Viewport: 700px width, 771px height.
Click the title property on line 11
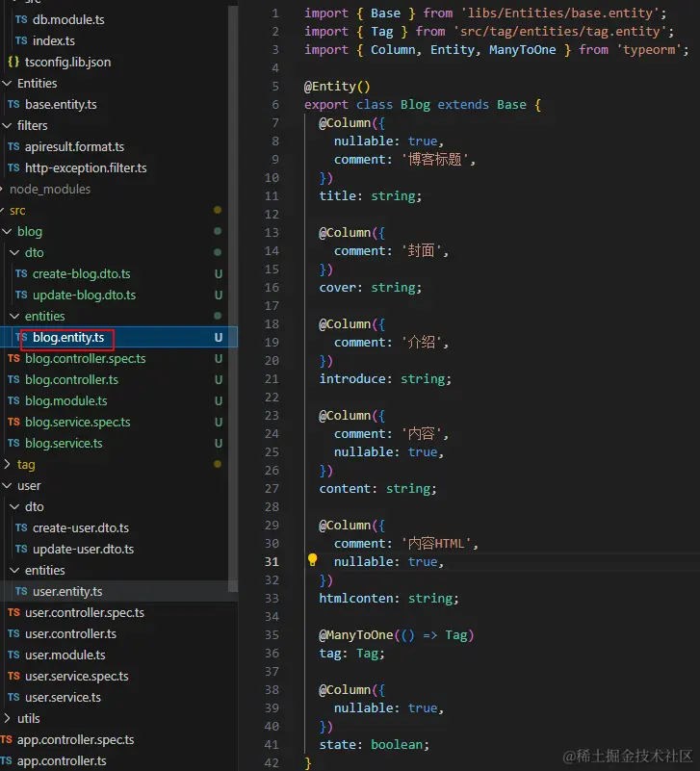(337, 195)
